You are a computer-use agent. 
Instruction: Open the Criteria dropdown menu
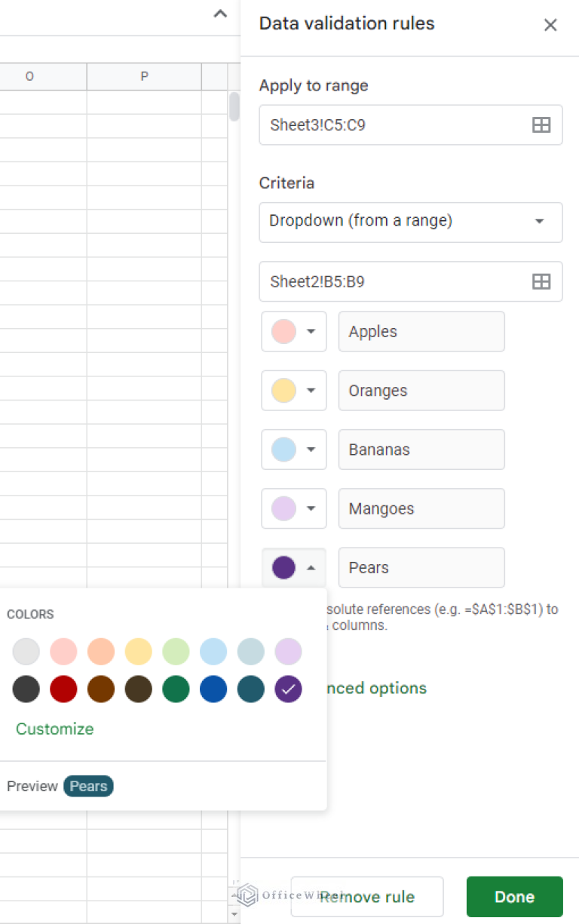410,222
